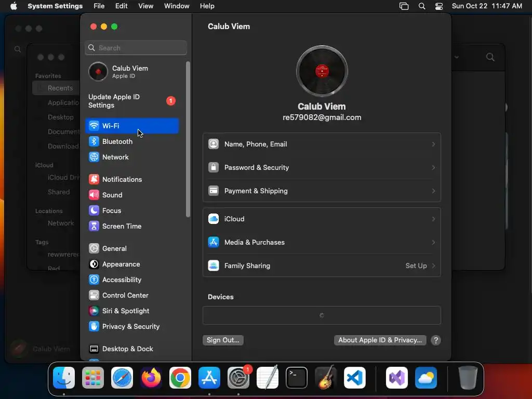
Task: Open the File menu
Action: tap(99, 6)
